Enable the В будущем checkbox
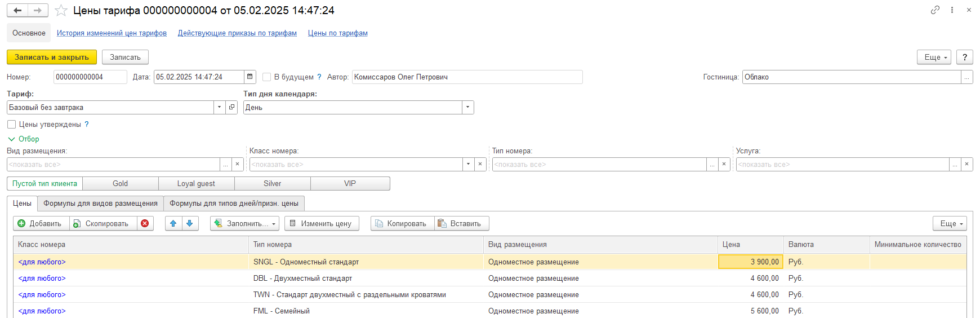This screenshot has height=318, width=980. coord(267,77)
